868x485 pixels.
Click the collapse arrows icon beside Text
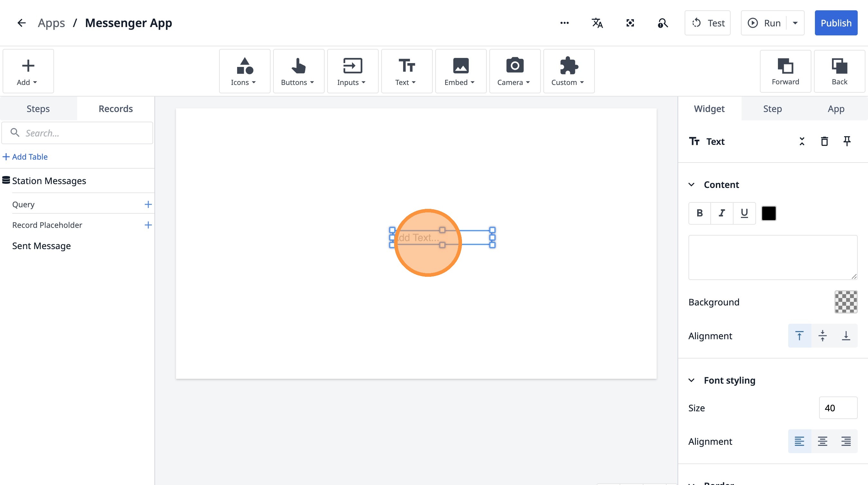point(802,141)
